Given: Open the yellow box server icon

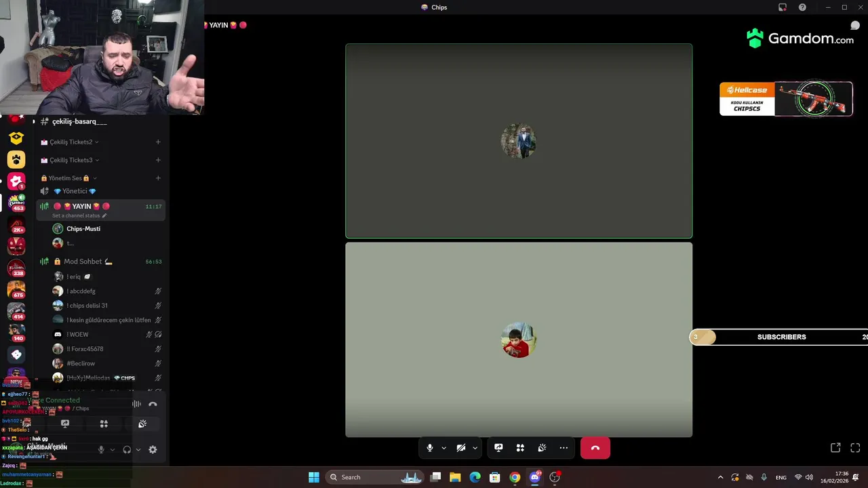Looking at the screenshot, I should pos(16,138).
